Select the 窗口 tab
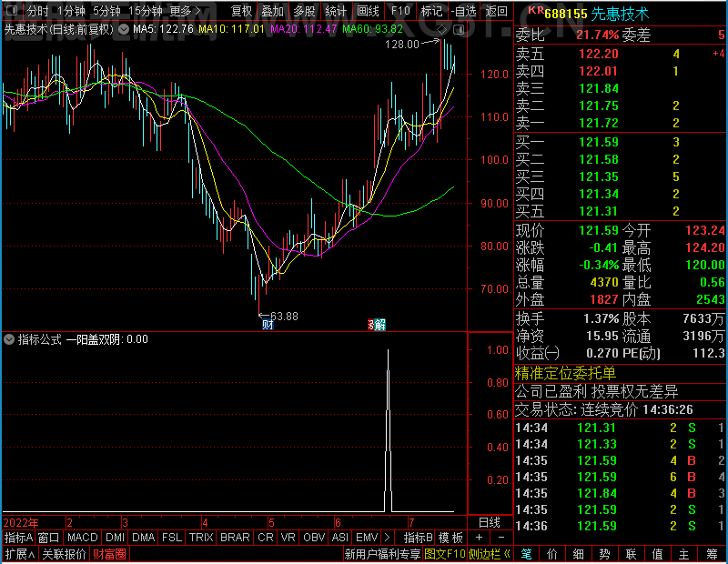This screenshot has height=564, width=728. click(x=49, y=538)
